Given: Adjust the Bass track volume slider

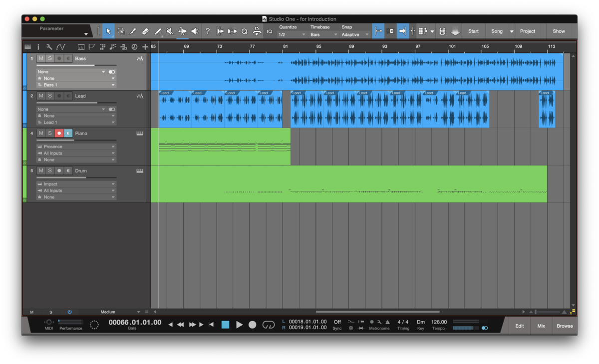Looking at the screenshot, I should tap(76, 65).
